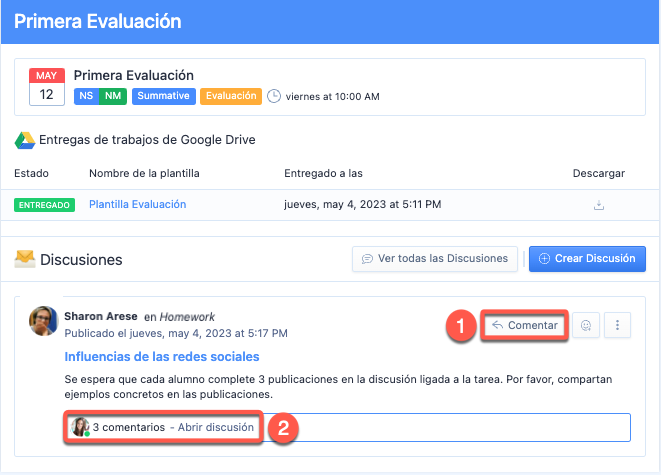Click the Crear Discusión button
661x475 pixels.
(587, 258)
